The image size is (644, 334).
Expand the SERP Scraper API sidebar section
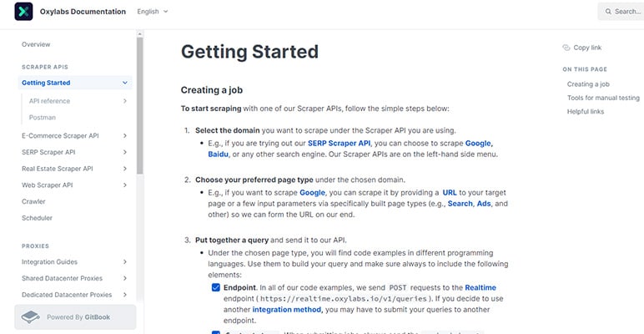click(124, 152)
